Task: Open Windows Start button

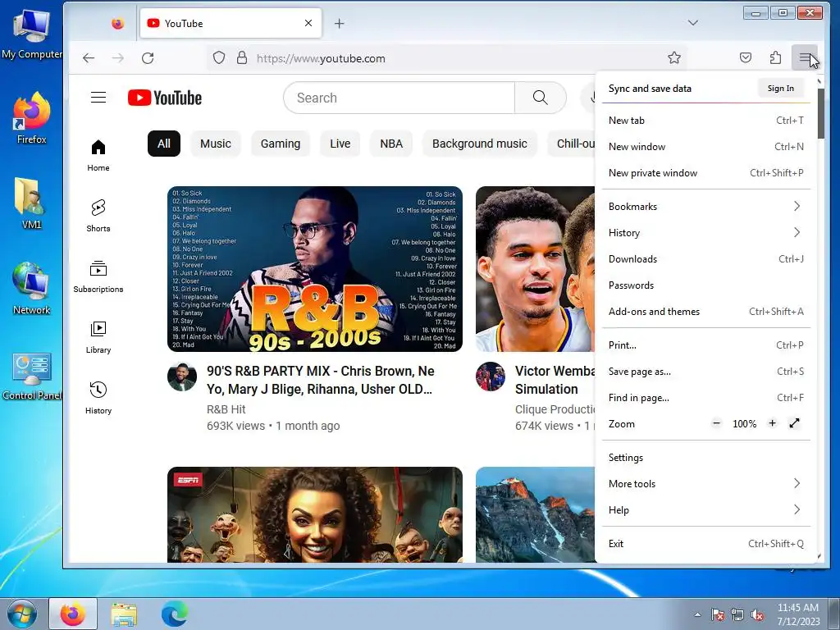Action: pos(22,614)
